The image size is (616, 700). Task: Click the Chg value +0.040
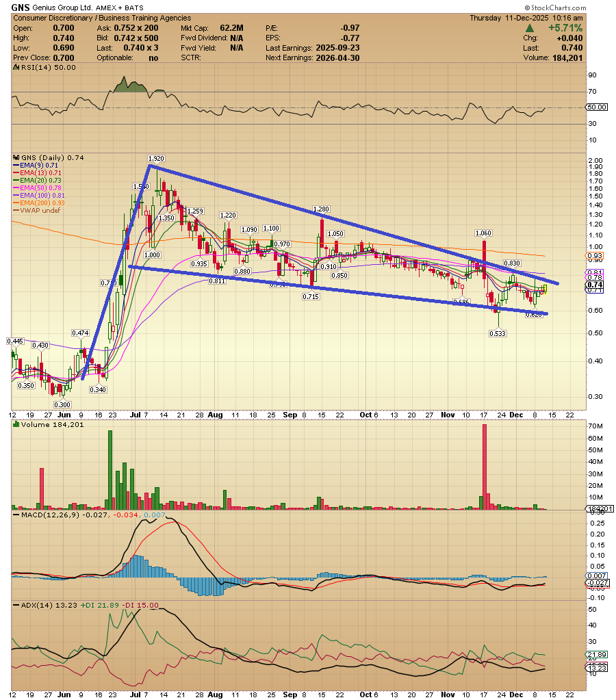569,38
